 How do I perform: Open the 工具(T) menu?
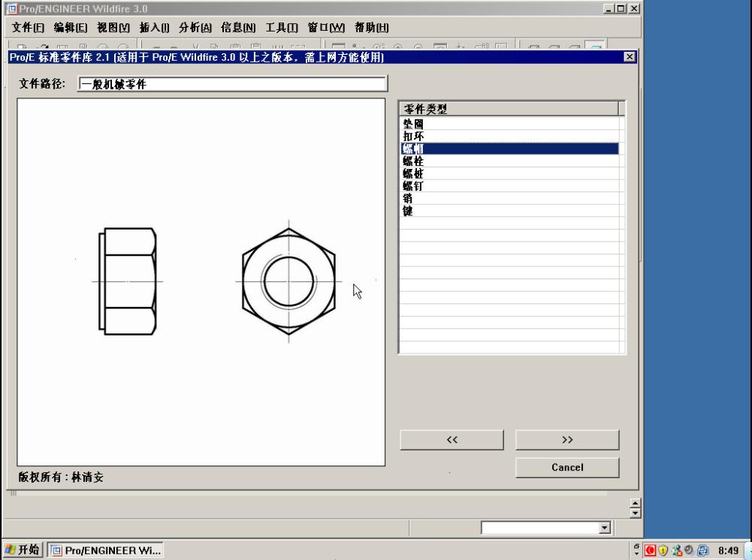click(x=282, y=28)
